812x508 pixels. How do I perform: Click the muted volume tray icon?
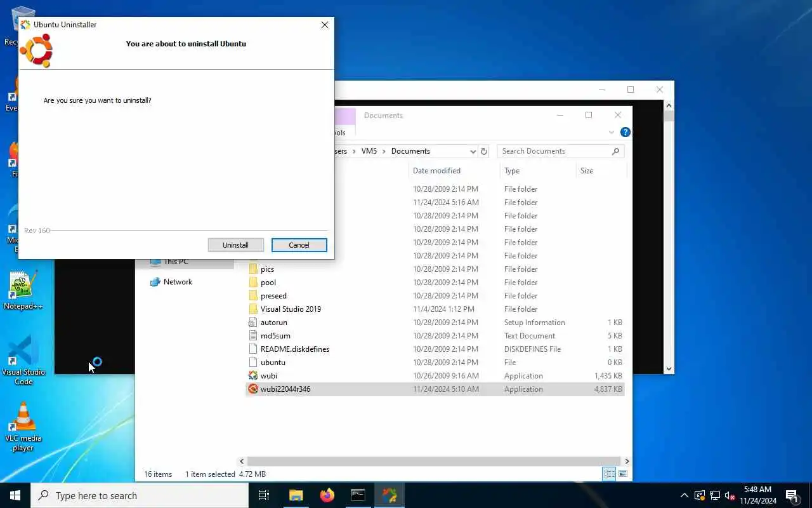(730, 495)
